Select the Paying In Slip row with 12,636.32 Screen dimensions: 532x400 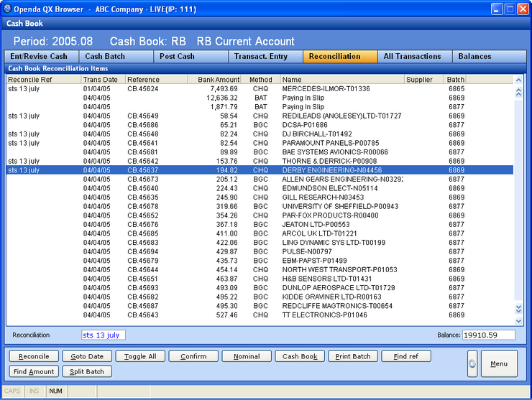(x=260, y=98)
